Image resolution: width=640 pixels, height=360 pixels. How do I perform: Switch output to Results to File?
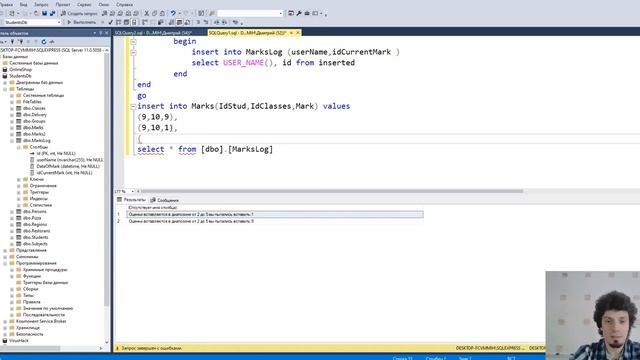pyautogui.click(x=187, y=22)
